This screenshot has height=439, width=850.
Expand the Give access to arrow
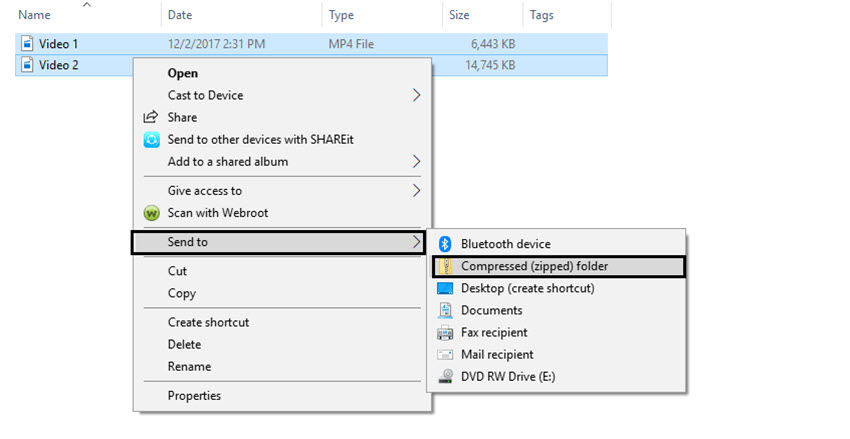coord(416,191)
